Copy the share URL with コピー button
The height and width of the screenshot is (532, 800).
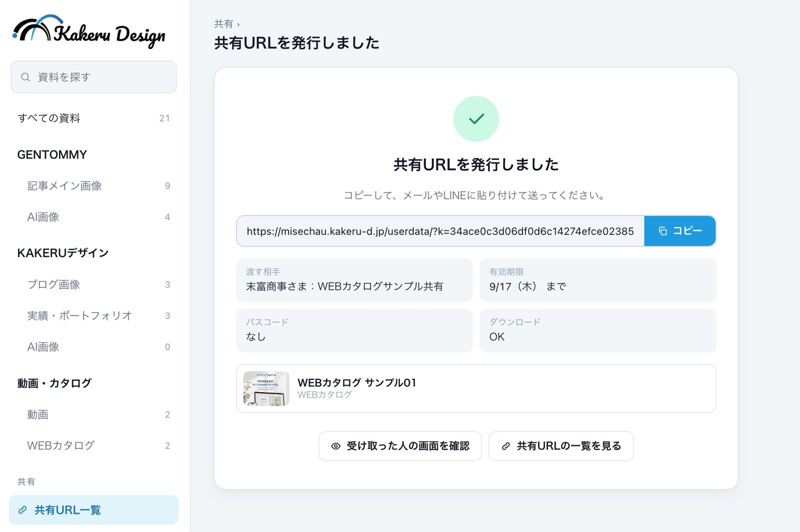pyautogui.click(x=680, y=231)
